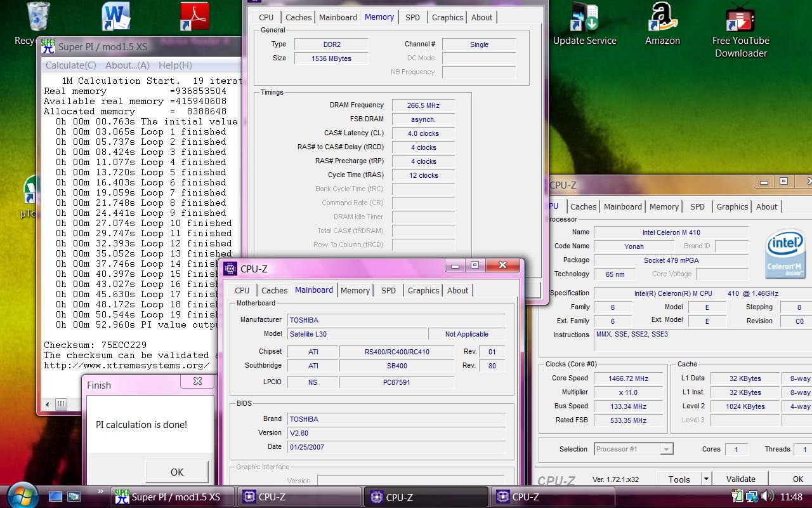
Task: Click the BIOS Version field V2.60
Action: tap(396, 433)
